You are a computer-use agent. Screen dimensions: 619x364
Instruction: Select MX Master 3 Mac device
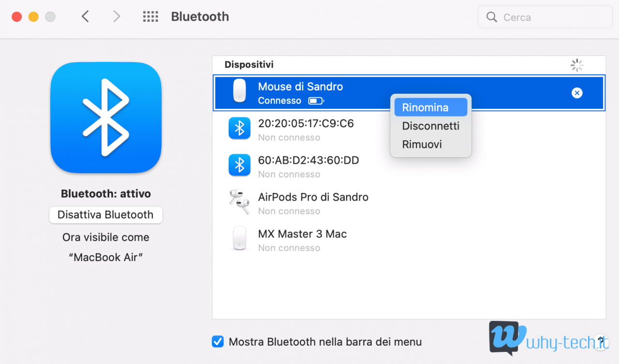409,240
